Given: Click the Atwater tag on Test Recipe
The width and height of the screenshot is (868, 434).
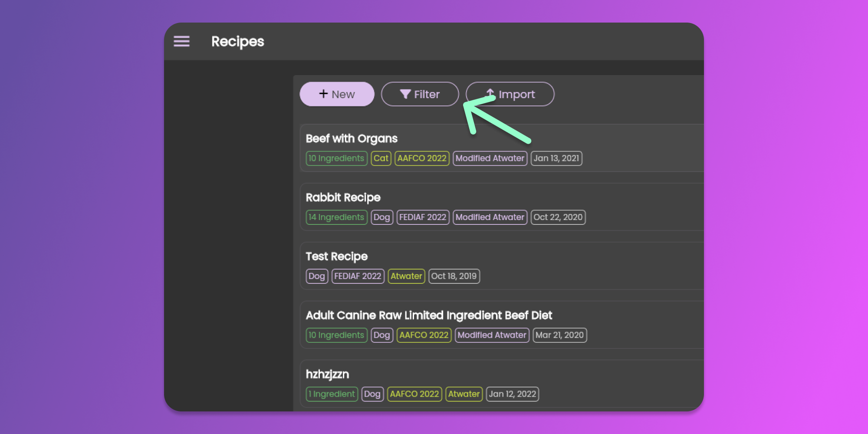Looking at the screenshot, I should coord(406,276).
